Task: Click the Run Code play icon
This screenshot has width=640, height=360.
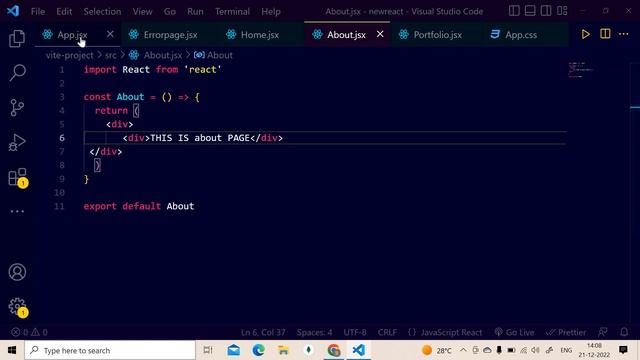Action: [x=585, y=34]
